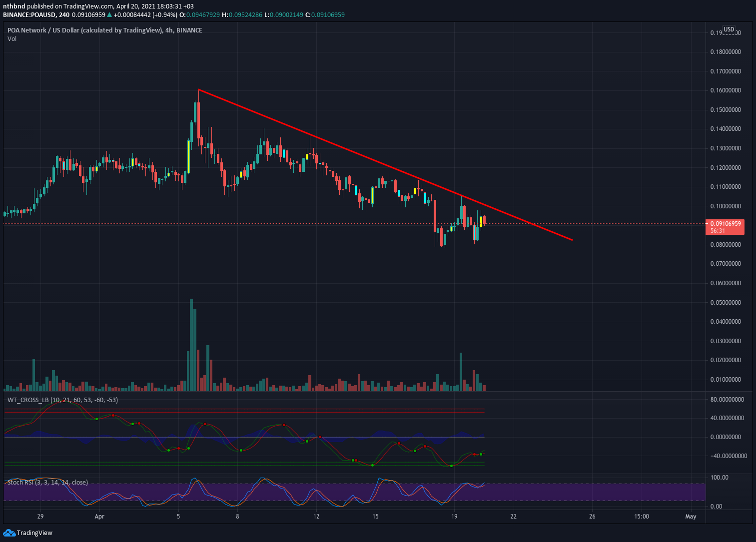Click the 100.00 Stoch RSI scale label
The width and height of the screenshot is (756, 542).
[720, 478]
